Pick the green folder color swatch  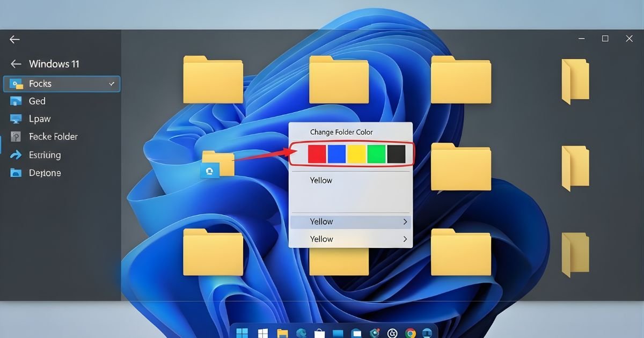tap(376, 154)
